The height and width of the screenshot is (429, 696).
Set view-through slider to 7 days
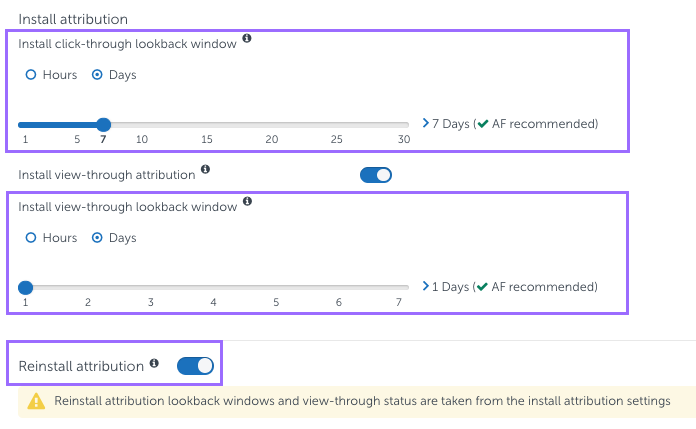[x=399, y=288]
